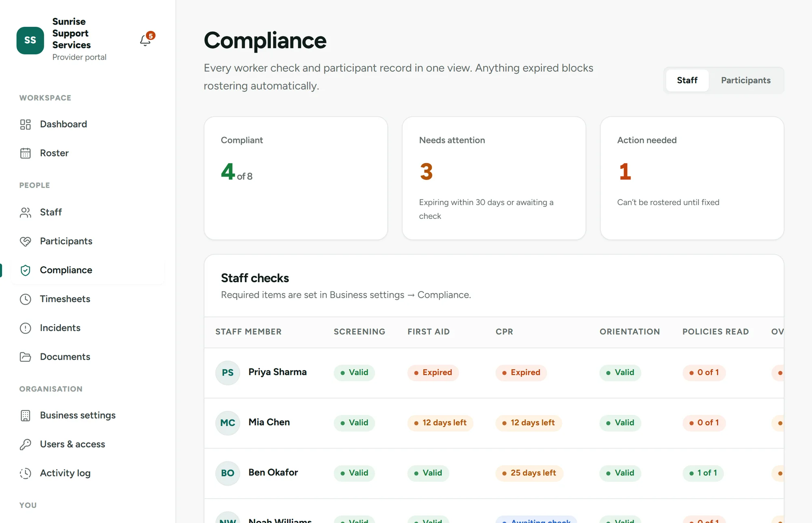Screen dimensions: 812x523
Task: Click the Compliance shield icon
Action: (26, 270)
